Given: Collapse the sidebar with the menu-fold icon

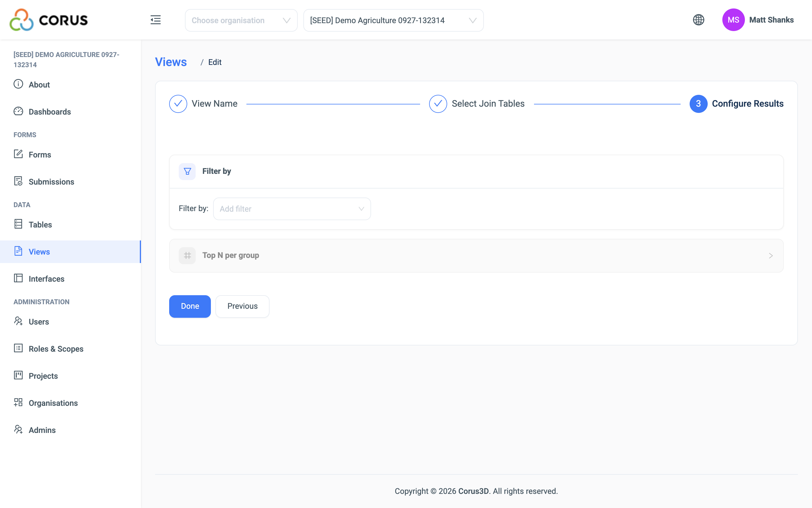Looking at the screenshot, I should click(x=155, y=20).
